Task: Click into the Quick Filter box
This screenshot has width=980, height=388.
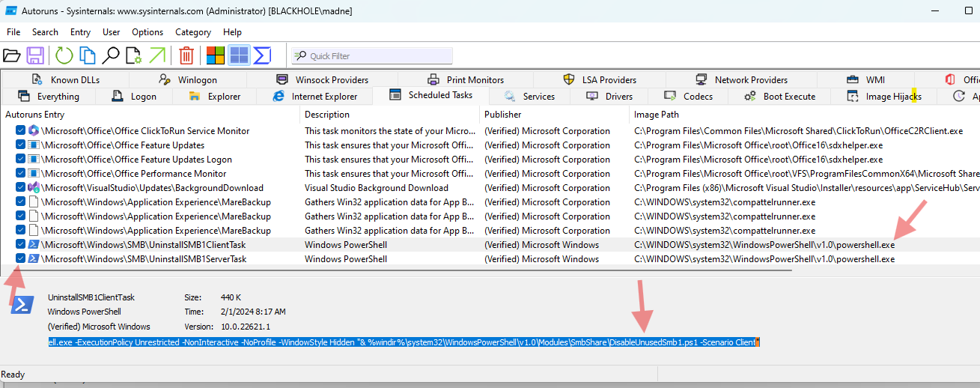Action: coord(372,56)
